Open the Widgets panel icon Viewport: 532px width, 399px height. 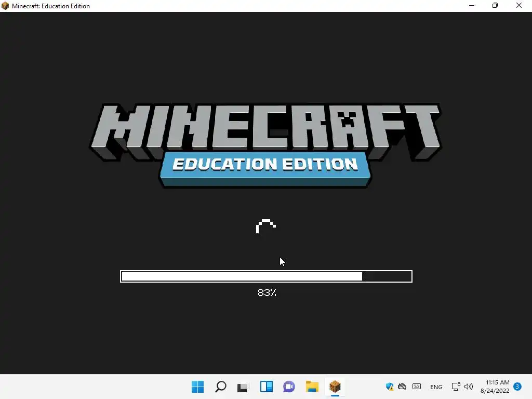[x=267, y=387]
